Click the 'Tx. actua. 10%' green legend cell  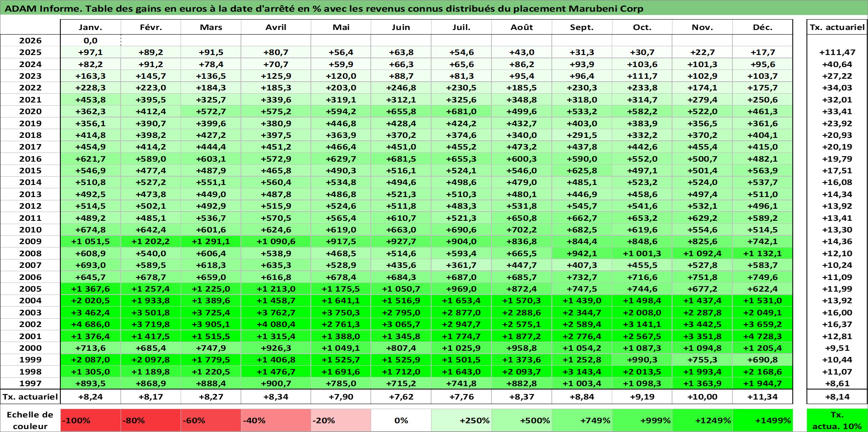point(837,420)
